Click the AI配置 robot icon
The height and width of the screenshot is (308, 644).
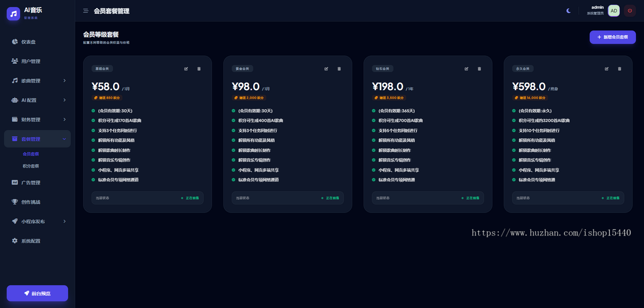15,100
